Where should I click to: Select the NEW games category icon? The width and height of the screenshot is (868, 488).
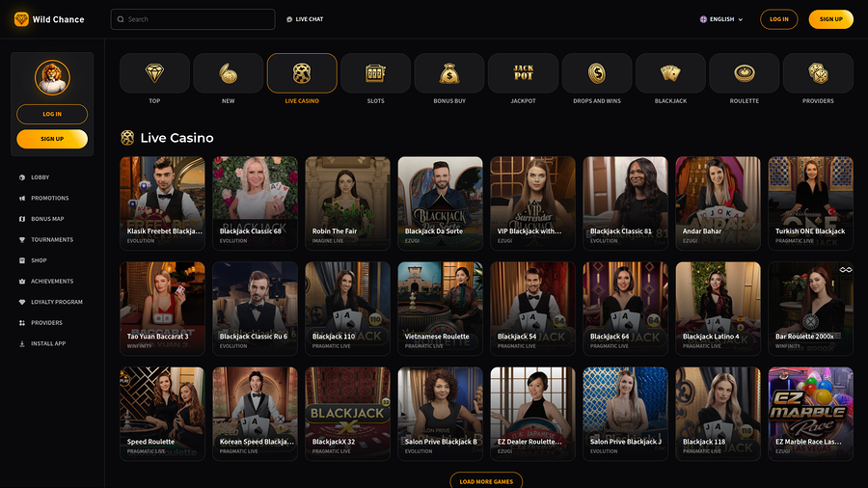228,73
